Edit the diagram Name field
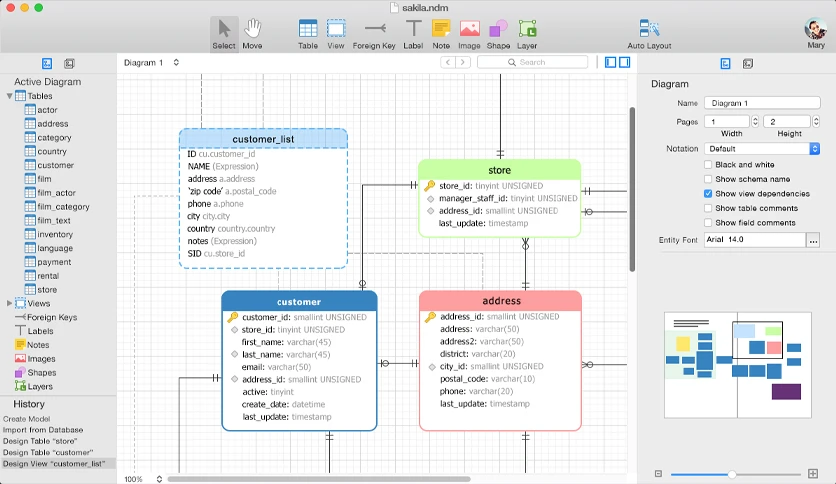 762,103
